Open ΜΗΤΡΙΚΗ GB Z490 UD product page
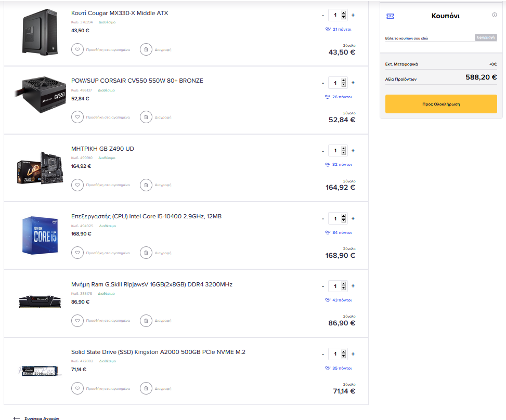This screenshot has width=506, height=420. 102,149
